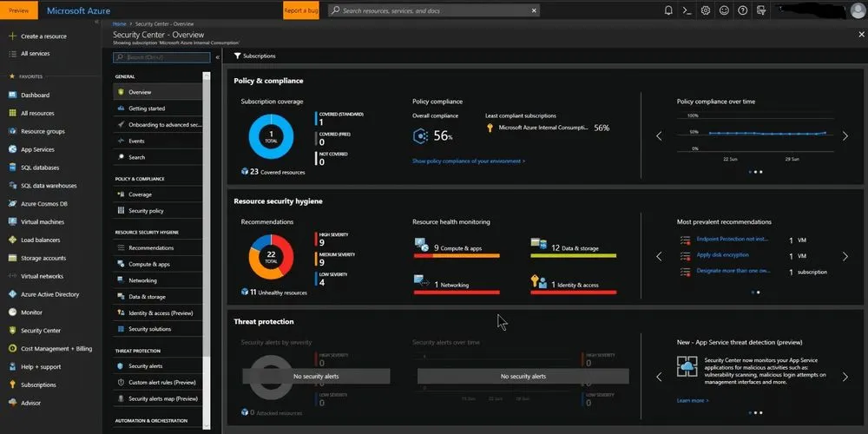Click the Subscription coverage donut chart
The image size is (868, 434).
click(x=271, y=137)
